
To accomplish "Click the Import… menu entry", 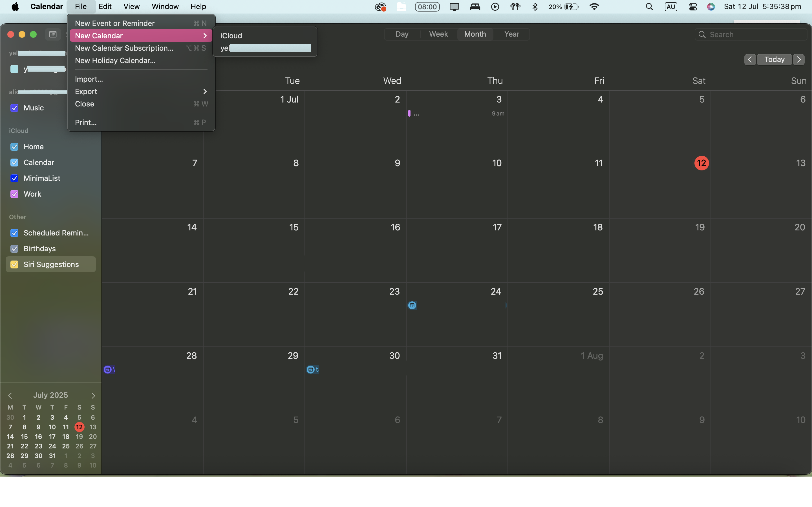I will pos(89,79).
